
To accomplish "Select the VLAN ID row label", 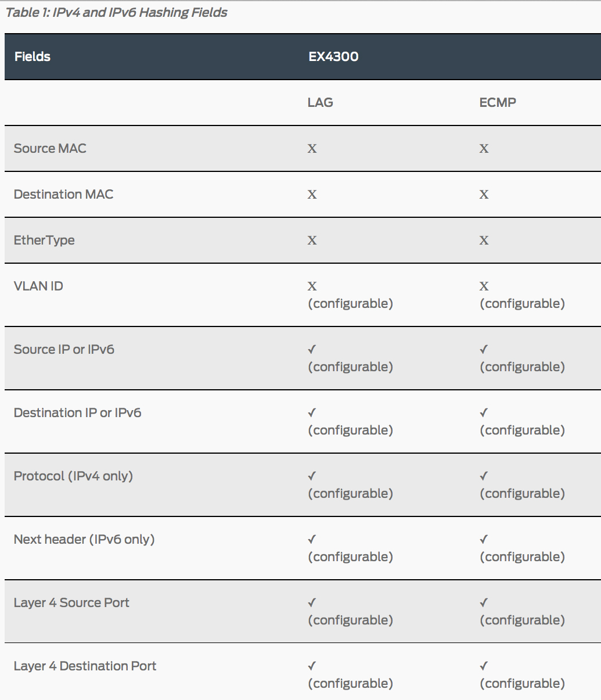I will click(x=38, y=286).
